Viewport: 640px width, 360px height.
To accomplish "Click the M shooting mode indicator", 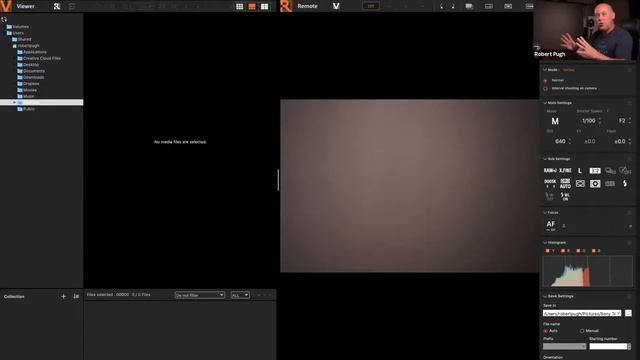I will click(x=555, y=121).
